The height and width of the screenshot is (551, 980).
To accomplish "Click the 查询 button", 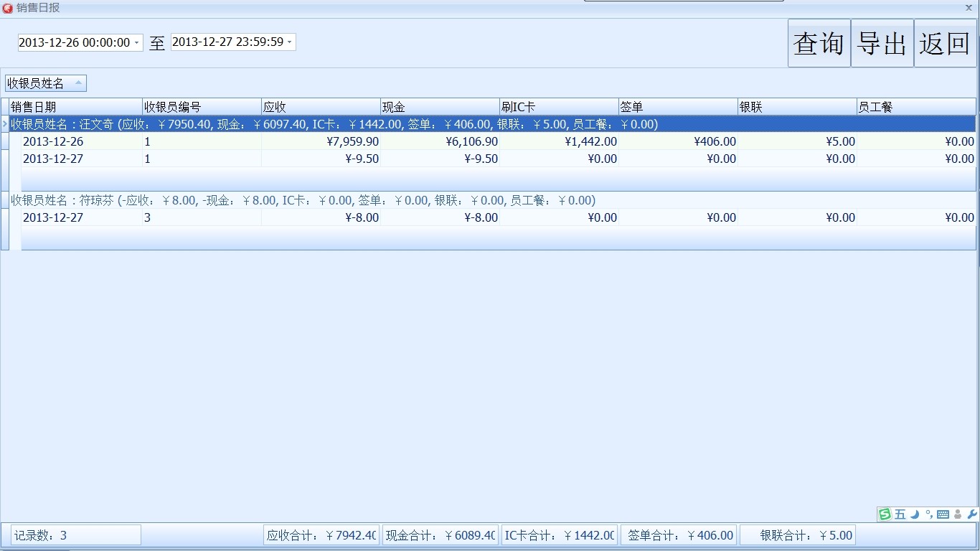I will click(819, 43).
